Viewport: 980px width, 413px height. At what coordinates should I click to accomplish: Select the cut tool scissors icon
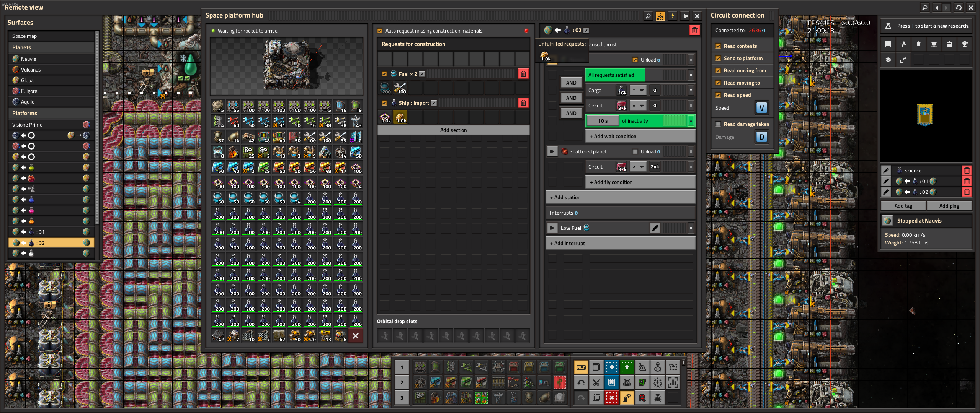[x=596, y=382]
